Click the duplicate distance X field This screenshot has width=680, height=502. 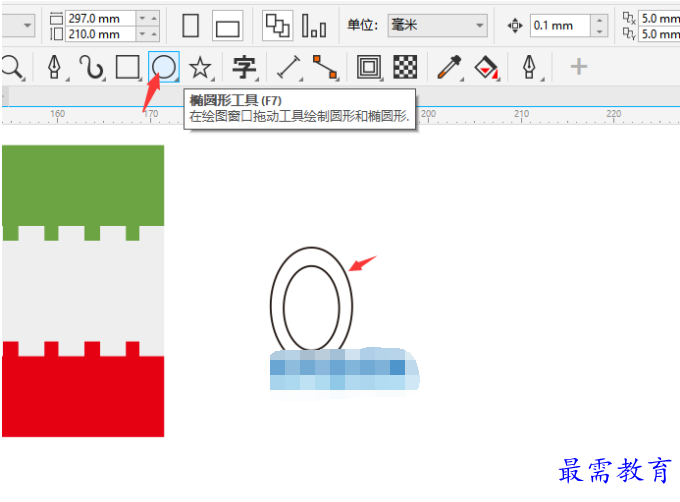pyautogui.click(x=660, y=19)
